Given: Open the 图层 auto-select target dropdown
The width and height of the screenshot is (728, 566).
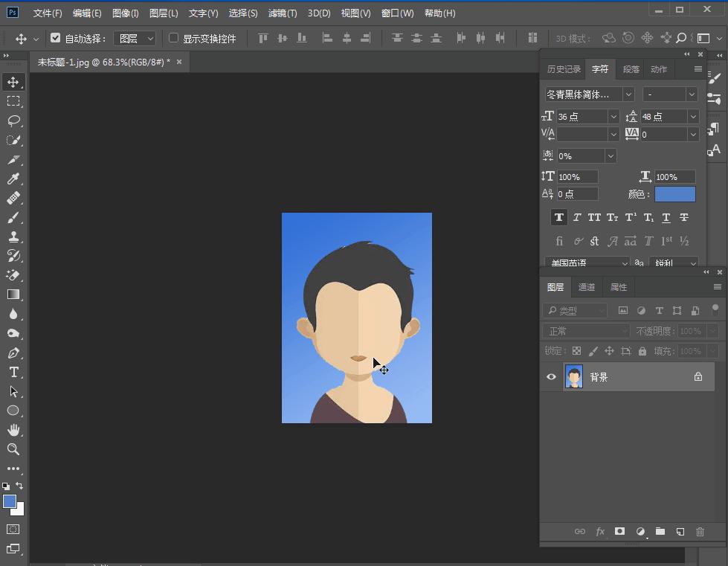Looking at the screenshot, I should tap(135, 39).
